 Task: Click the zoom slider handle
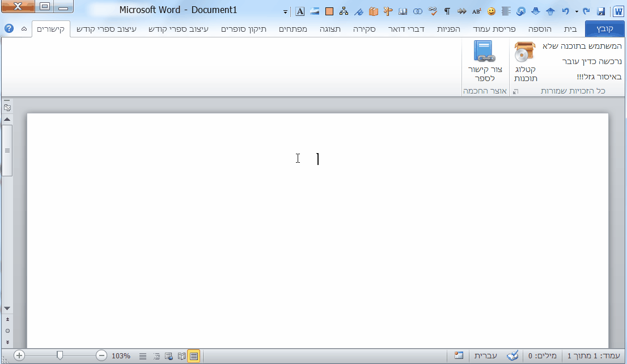[x=60, y=355]
